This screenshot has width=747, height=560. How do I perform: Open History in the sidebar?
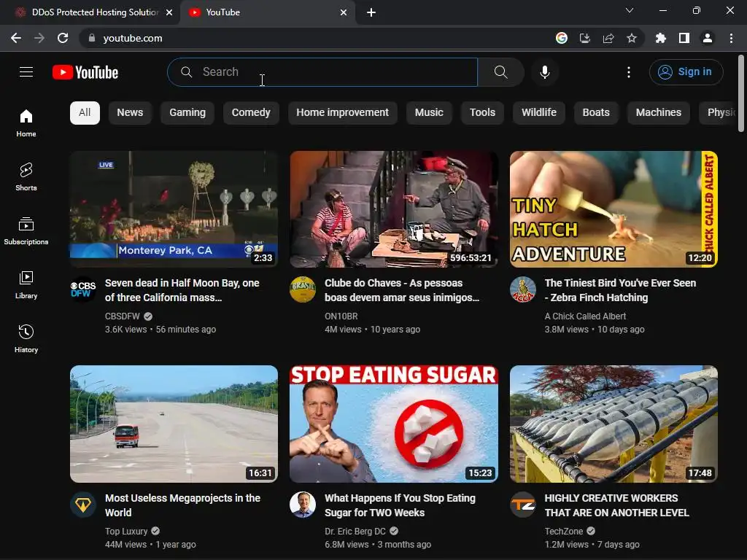pyautogui.click(x=26, y=338)
